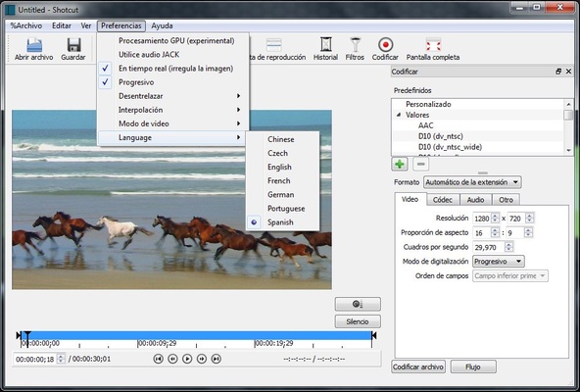Switch to the Video tab
Viewport: 580px width, 392px height.
tap(410, 199)
